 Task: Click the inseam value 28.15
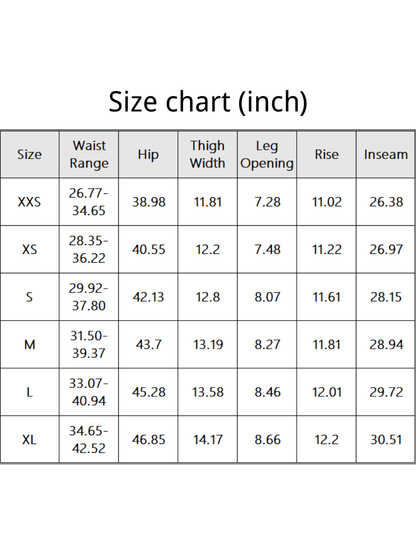pos(386,297)
